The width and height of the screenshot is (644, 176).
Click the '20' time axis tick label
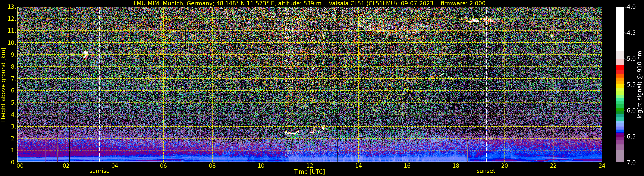[x=505, y=166]
